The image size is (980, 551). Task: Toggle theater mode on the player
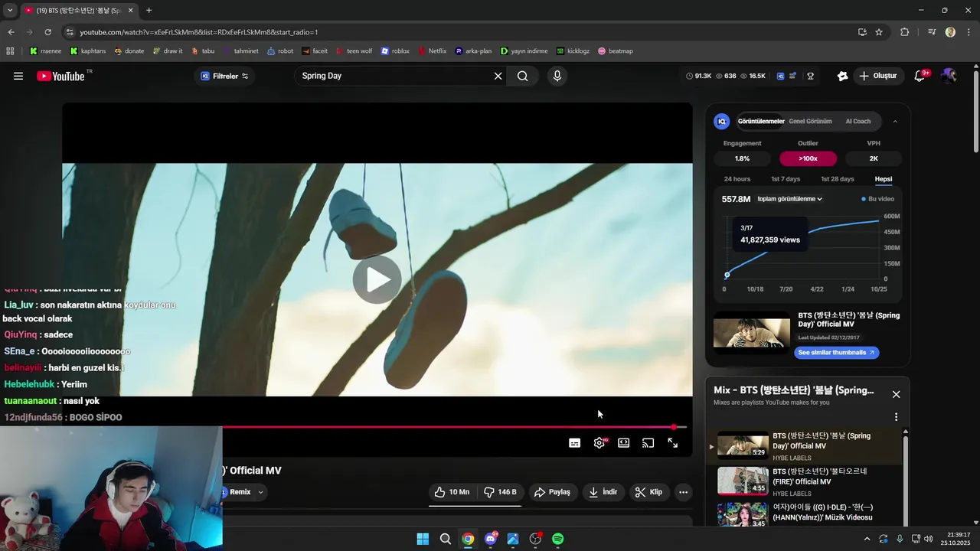click(x=624, y=443)
